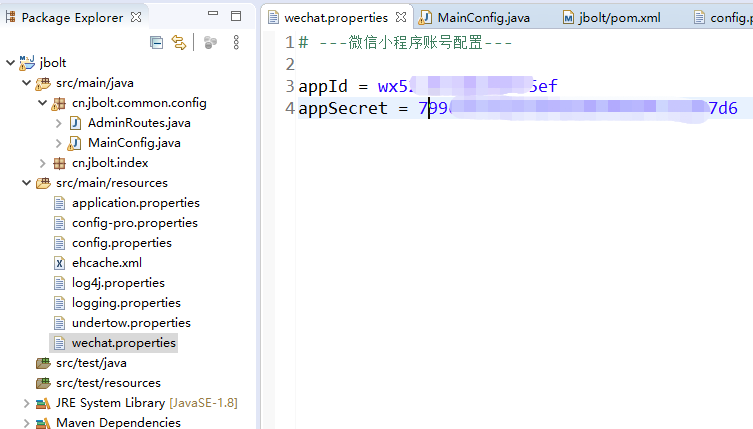Place cursor on empty line 2 in editor
This screenshot has height=429, width=753.
[400, 64]
